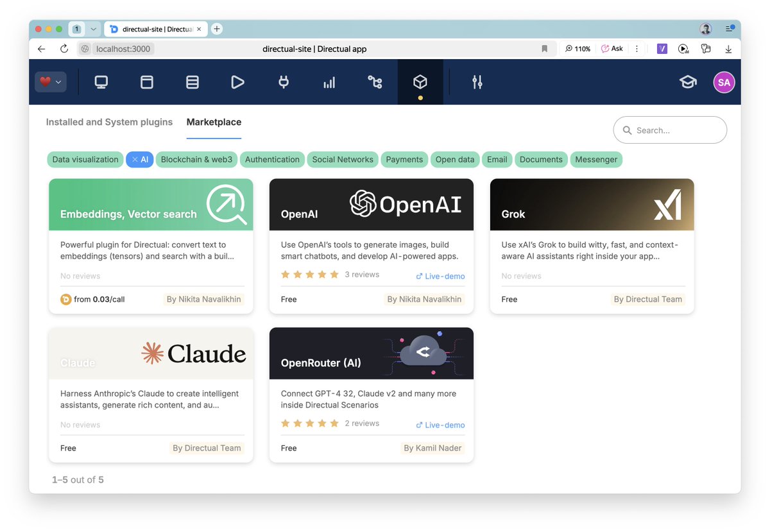
Task: Open the OpenAI plugin card banner
Action: tap(372, 205)
